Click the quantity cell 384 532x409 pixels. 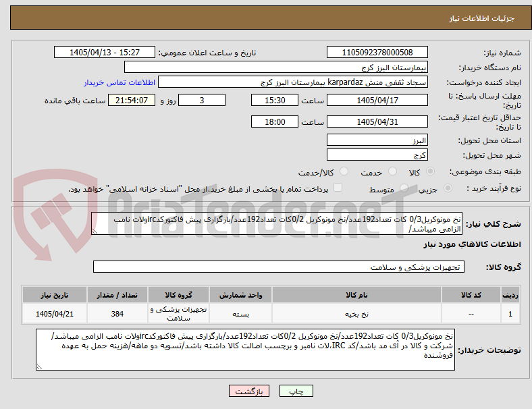(117, 314)
